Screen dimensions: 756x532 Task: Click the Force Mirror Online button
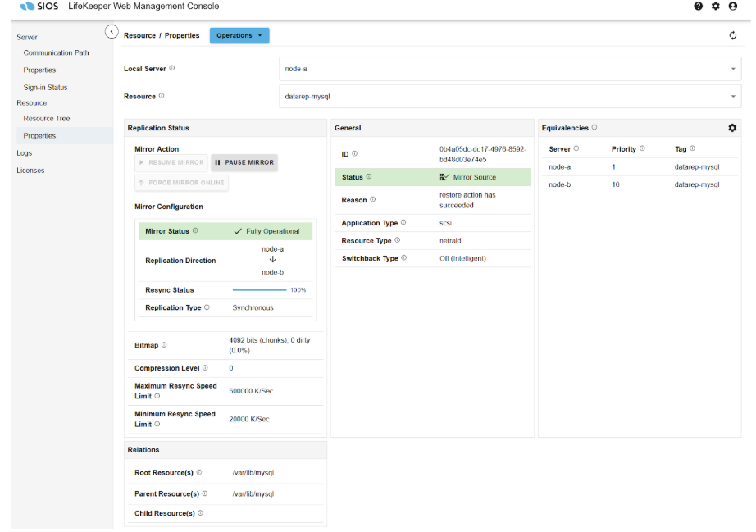coord(181,183)
